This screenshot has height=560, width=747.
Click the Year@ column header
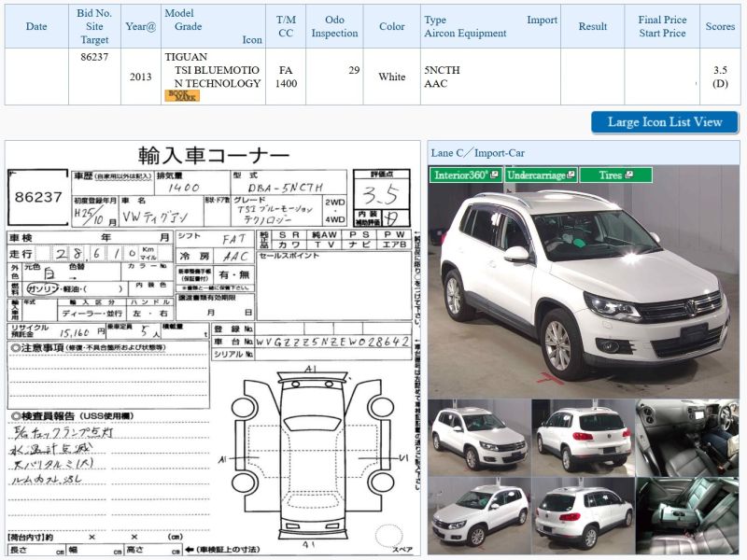click(141, 26)
